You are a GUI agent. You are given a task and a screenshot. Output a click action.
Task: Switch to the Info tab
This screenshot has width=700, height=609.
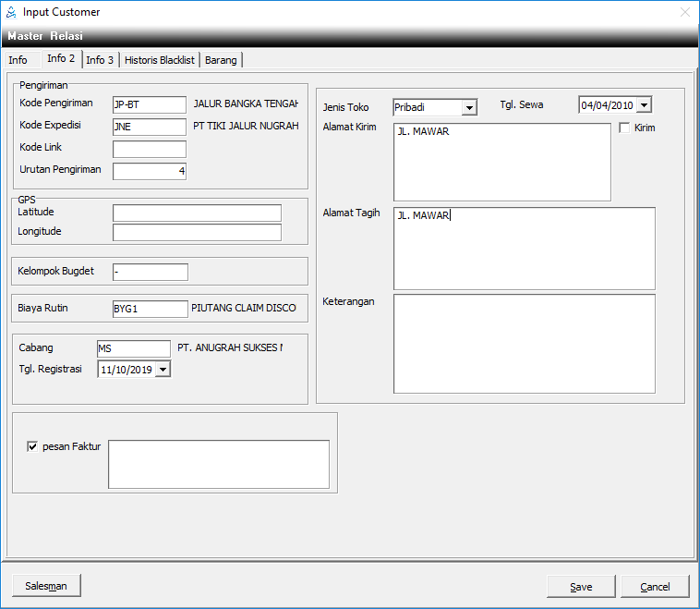point(18,60)
